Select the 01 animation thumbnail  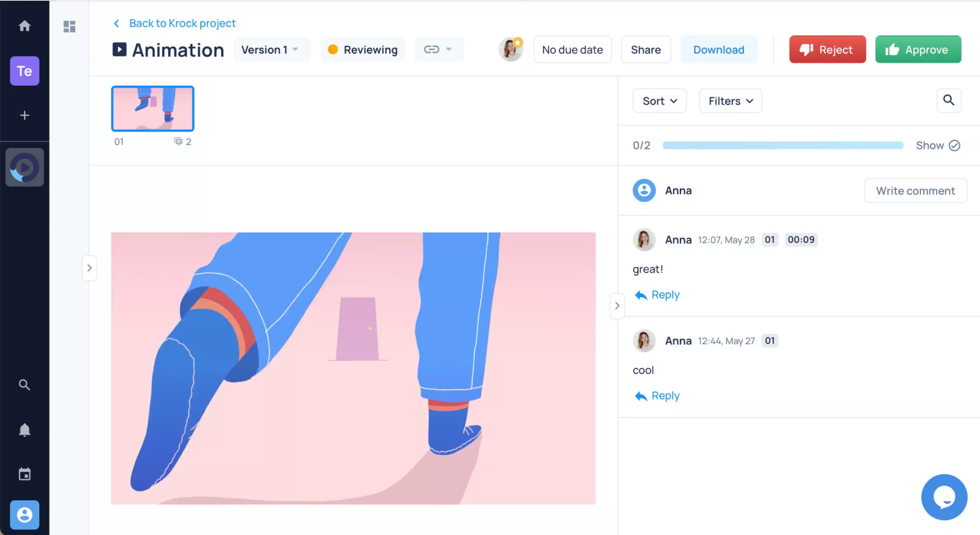pos(153,109)
